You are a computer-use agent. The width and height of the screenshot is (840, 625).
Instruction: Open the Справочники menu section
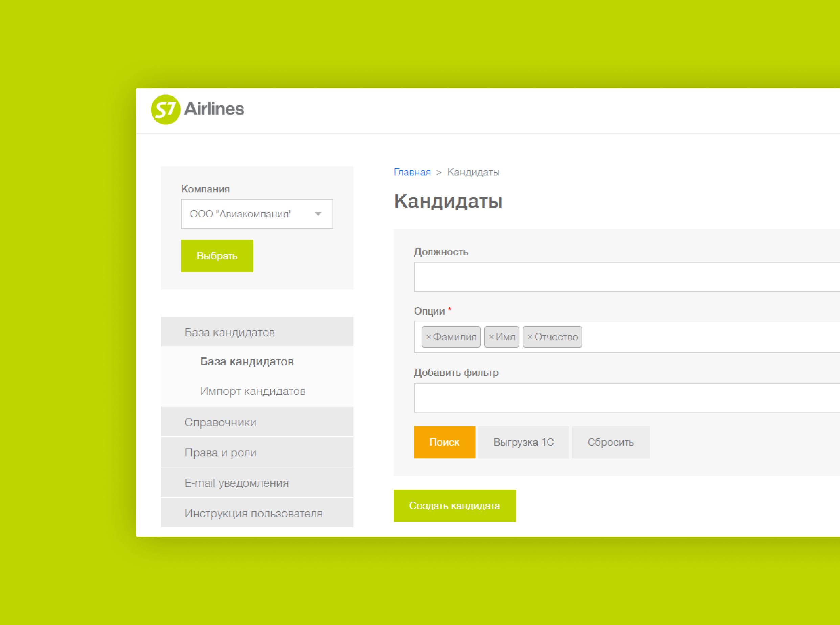[257, 422]
